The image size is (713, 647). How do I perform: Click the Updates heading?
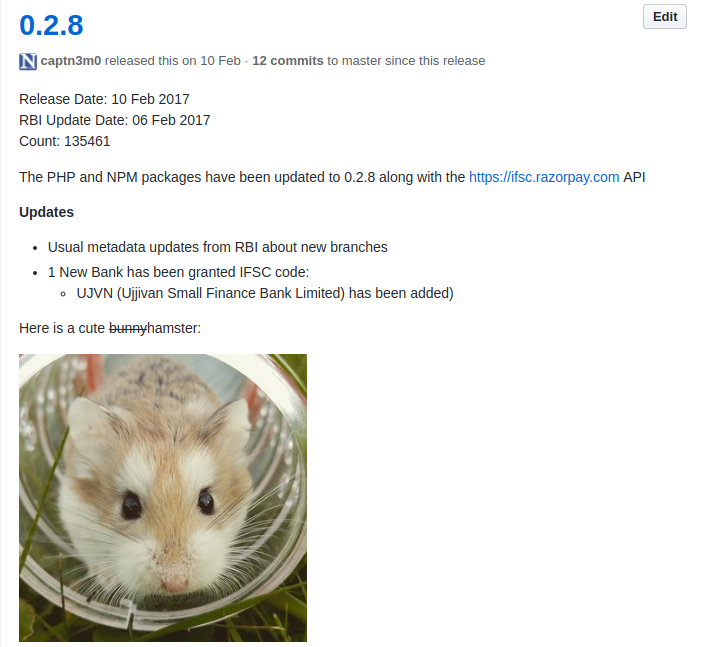pyautogui.click(x=46, y=212)
